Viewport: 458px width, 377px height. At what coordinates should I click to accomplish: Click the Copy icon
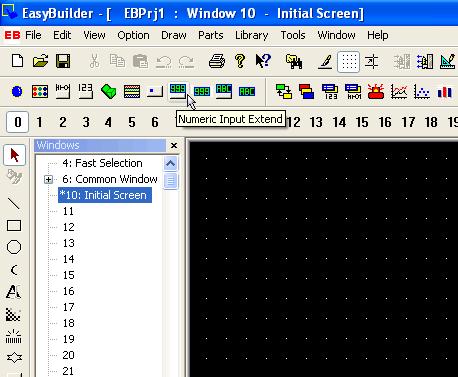click(117, 61)
